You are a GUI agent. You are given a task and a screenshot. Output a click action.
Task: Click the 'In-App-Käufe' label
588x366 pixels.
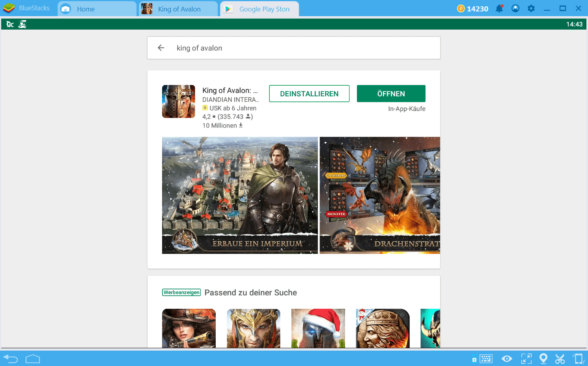407,109
